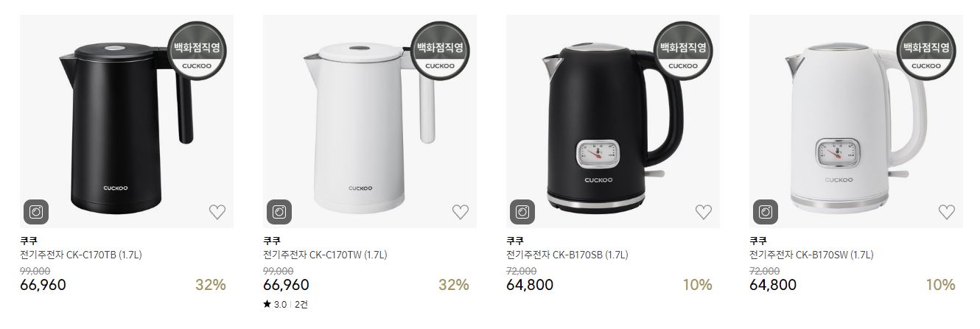Screen dimensions: 980x329
Task: Click the 쿠쿠 brand name above CK-B170SB
Action: tap(514, 241)
